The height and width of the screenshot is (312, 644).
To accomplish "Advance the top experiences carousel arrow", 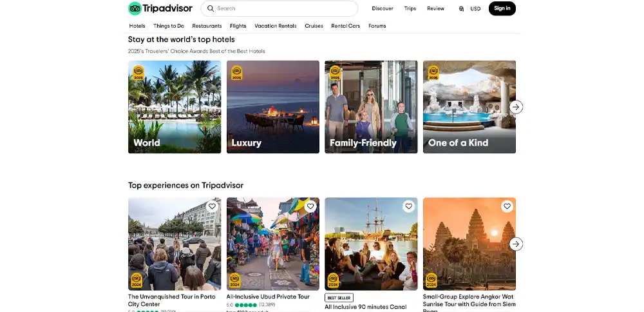I will [x=516, y=244].
